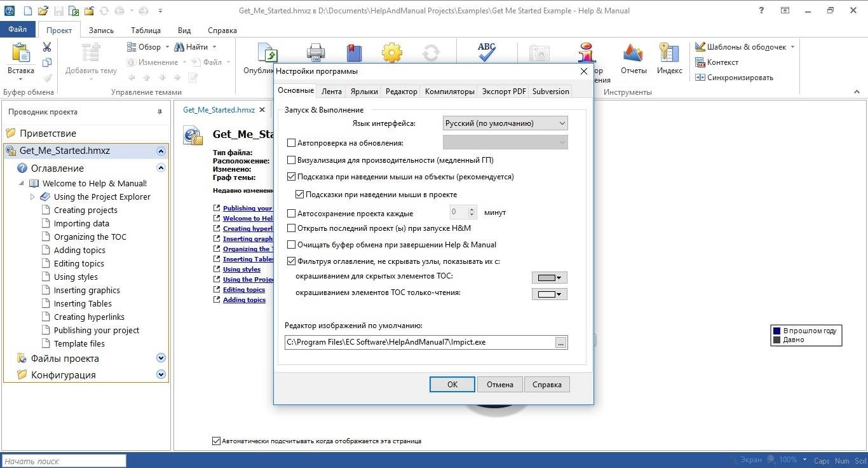Close the Get_Me_Started.hmxz document tab

pyautogui.click(x=261, y=110)
